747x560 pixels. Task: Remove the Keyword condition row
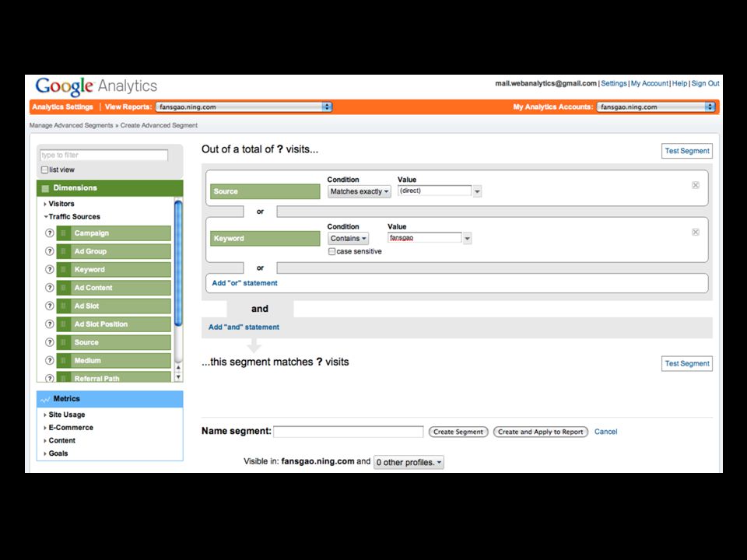(696, 233)
